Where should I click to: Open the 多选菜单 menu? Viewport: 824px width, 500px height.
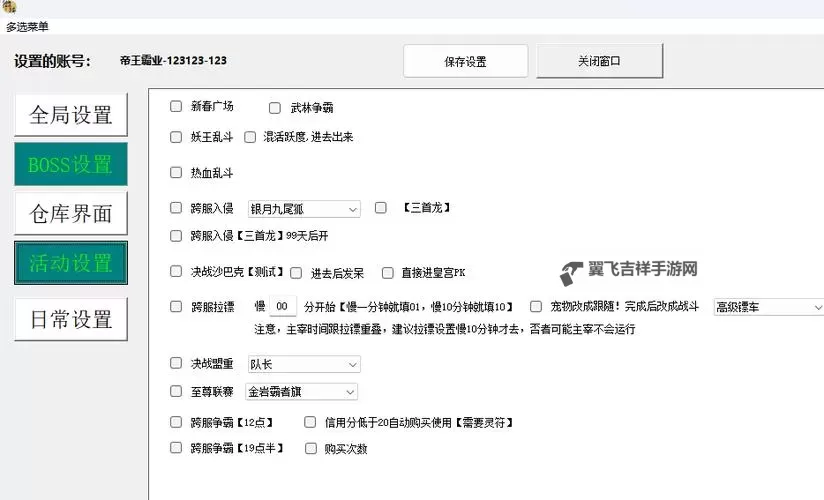point(27,26)
